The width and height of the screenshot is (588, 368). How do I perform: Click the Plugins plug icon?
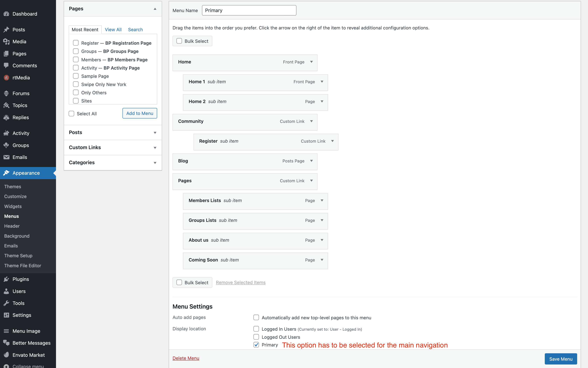tap(6, 279)
